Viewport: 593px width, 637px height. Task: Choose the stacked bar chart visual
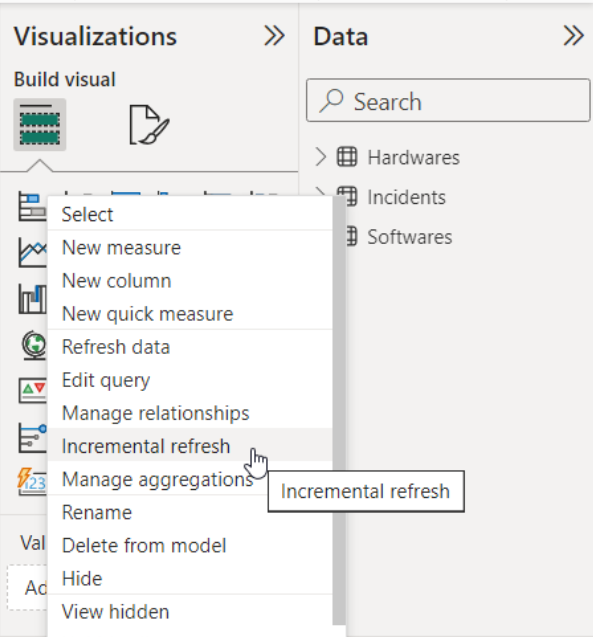[x=32, y=207]
